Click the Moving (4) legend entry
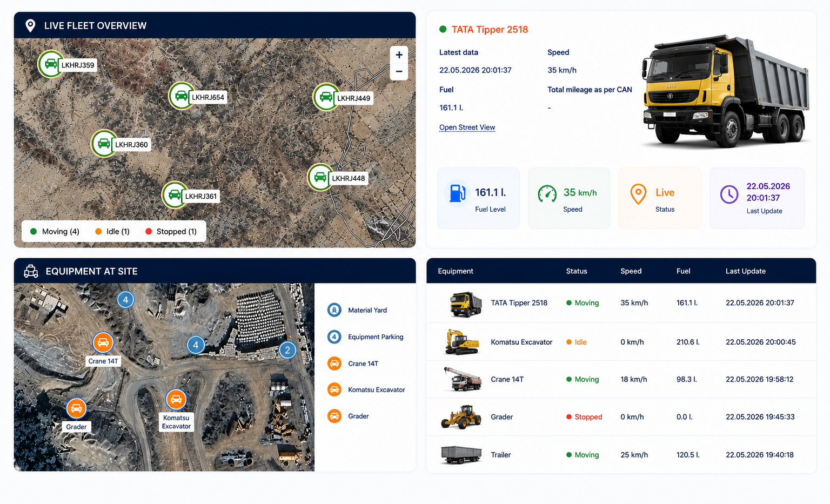 55,231
